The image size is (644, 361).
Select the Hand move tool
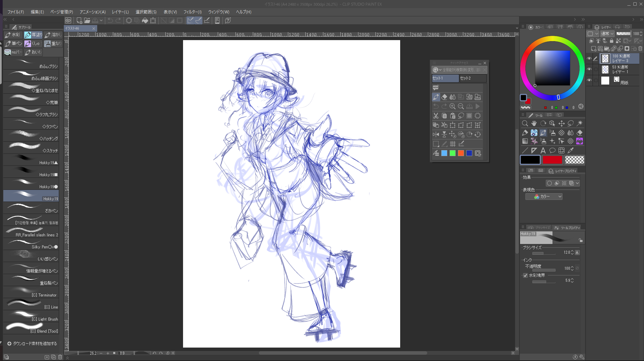click(534, 123)
